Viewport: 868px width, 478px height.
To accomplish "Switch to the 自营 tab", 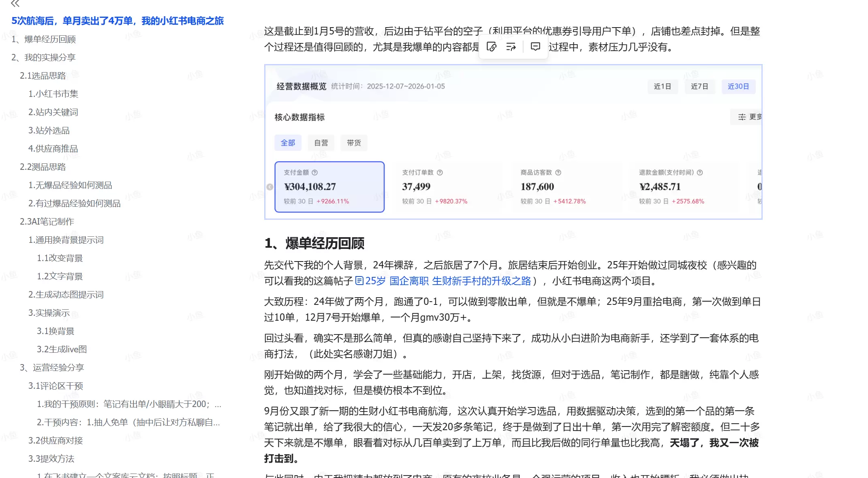I will point(321,143).
